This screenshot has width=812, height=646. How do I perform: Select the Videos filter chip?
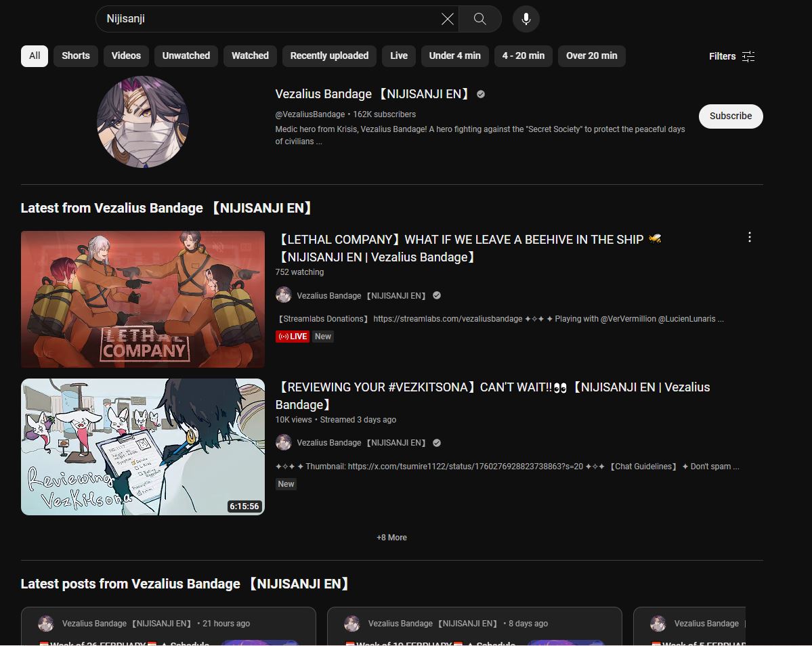pyautogui.click(x=126, y=56)
